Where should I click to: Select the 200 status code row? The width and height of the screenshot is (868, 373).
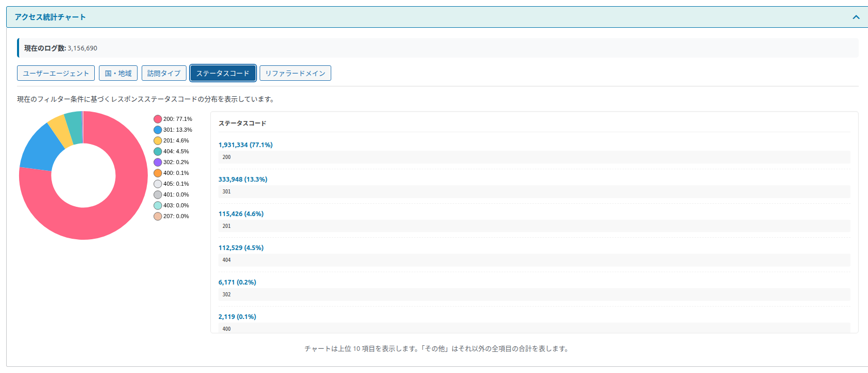pyautogui.click(x=534, y=157)
